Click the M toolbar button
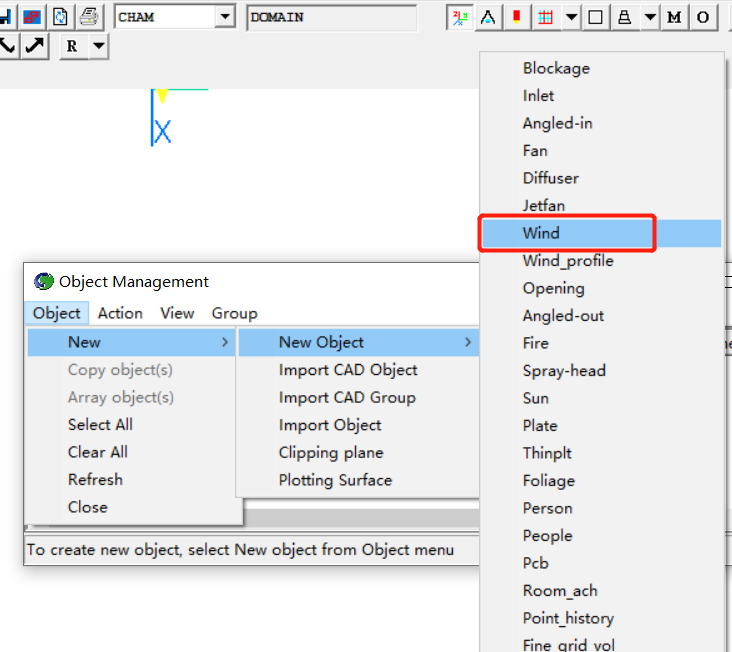The width and height of the screenshot is (732, 652). coord(674,18)
